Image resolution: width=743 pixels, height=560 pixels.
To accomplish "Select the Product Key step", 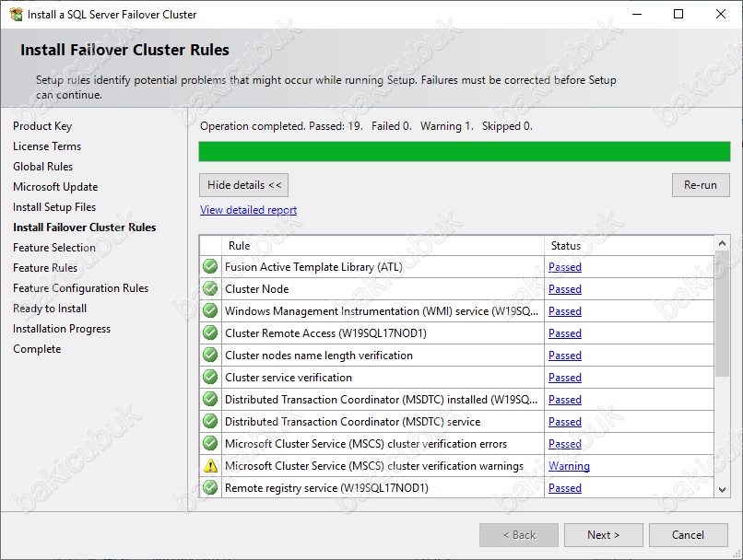I will 42,126.
